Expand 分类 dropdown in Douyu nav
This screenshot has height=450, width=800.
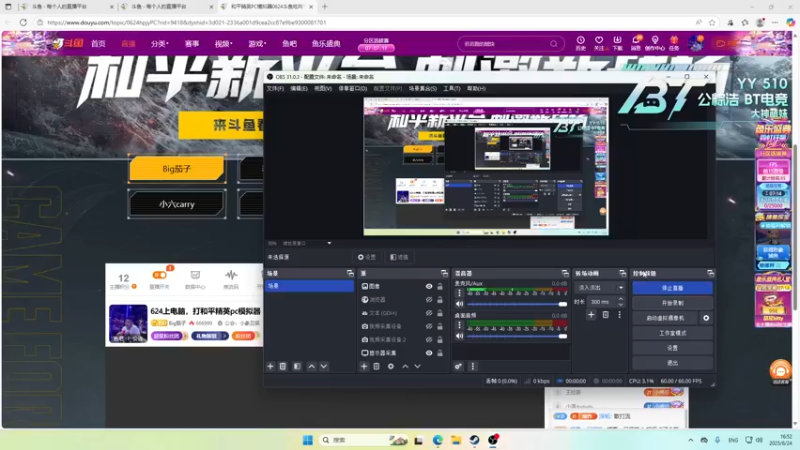point(160,44)
